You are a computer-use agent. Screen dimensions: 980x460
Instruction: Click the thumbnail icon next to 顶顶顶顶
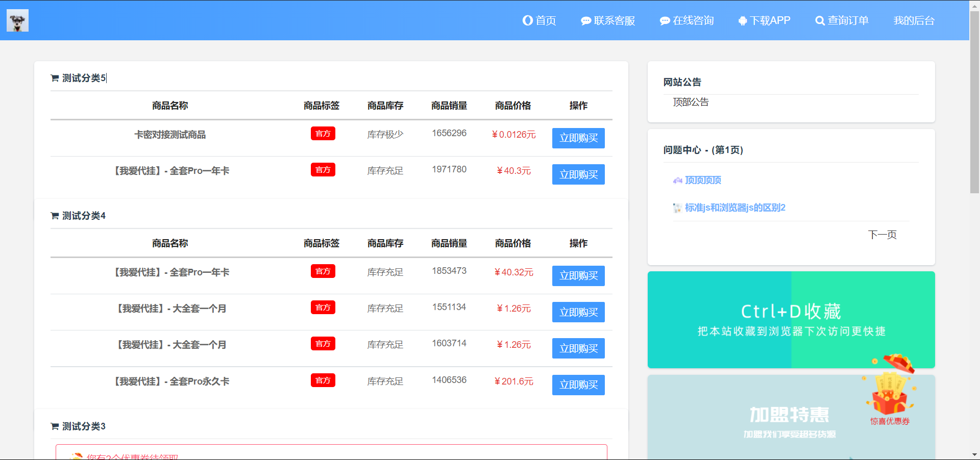(x=677, y=181)
